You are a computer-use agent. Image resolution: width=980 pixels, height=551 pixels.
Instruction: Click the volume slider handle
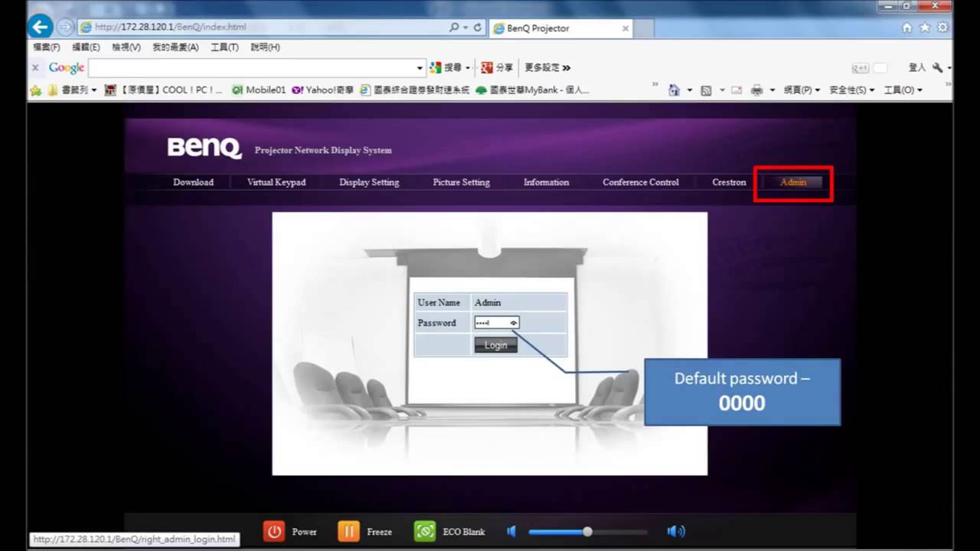click(x=587, y=531)
